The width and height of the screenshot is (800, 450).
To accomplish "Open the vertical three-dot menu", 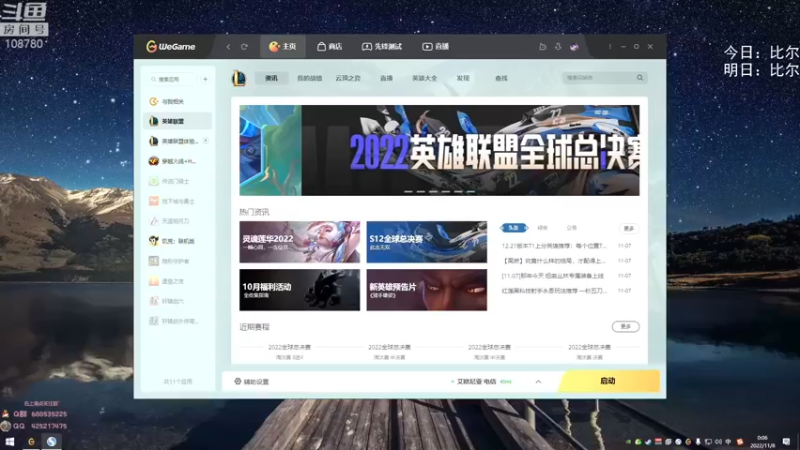I will pyautogui.click(x=610, y=46).
